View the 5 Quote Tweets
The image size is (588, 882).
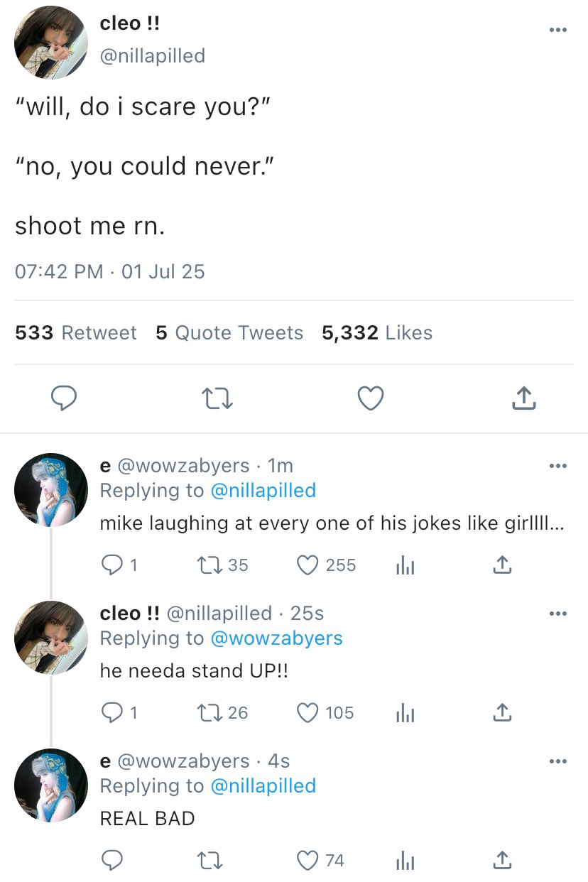click(229, 332)
